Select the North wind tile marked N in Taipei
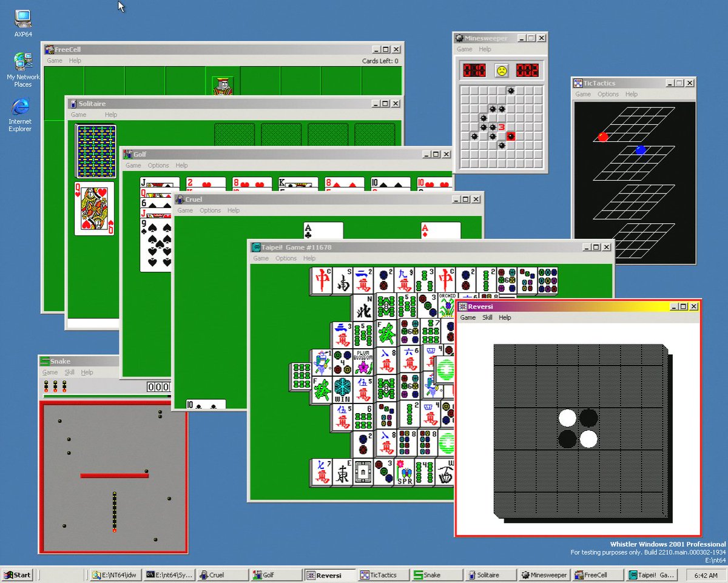Screen dimensions: 728x583 point(363,308)
